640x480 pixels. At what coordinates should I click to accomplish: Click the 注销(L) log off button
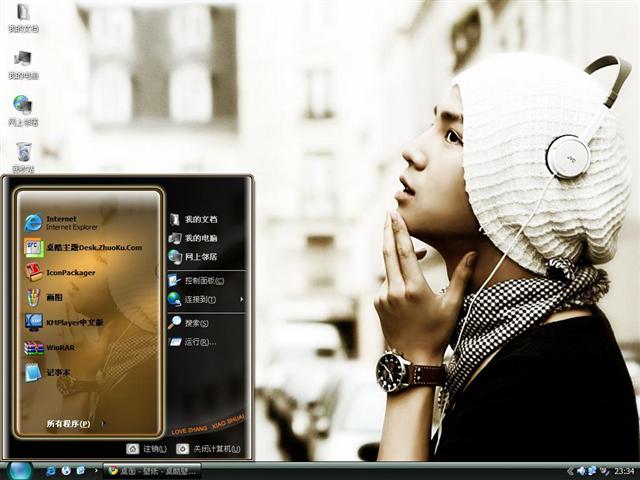[147, 449]
